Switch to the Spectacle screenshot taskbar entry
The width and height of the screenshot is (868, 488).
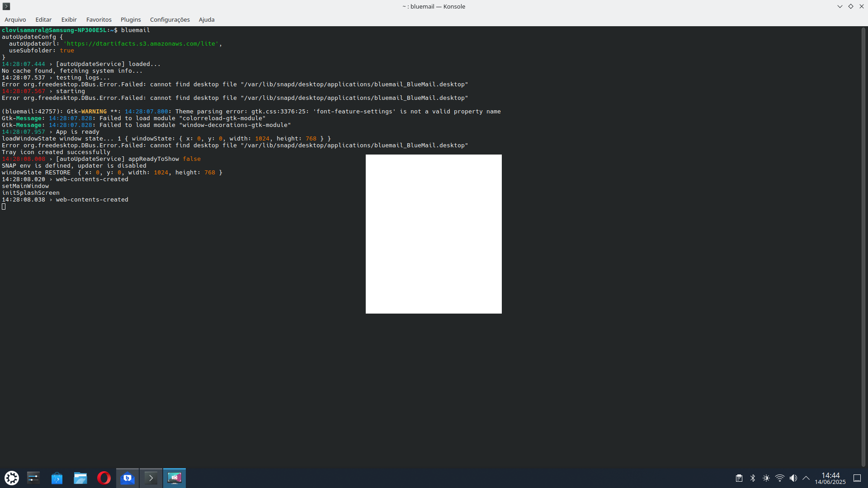click(175, 478)
